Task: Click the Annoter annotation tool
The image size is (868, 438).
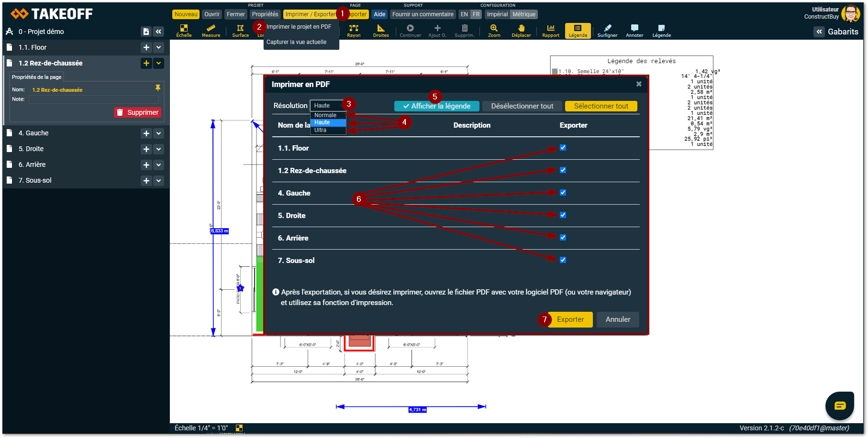Action: (x=634, y=31)
